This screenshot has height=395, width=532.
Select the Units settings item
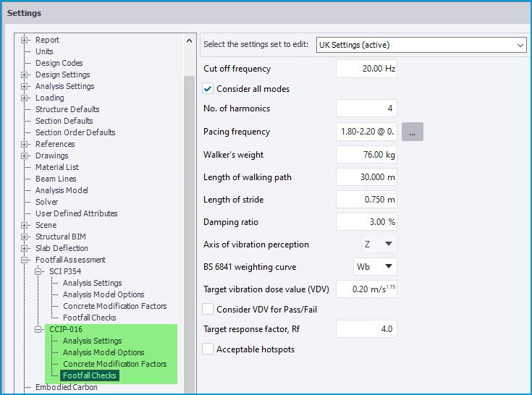44,51
